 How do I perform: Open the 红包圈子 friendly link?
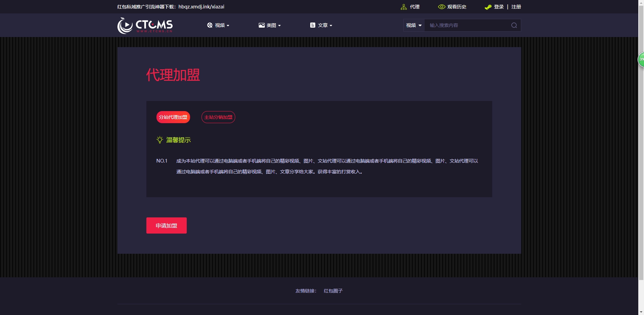click(333, 291)
